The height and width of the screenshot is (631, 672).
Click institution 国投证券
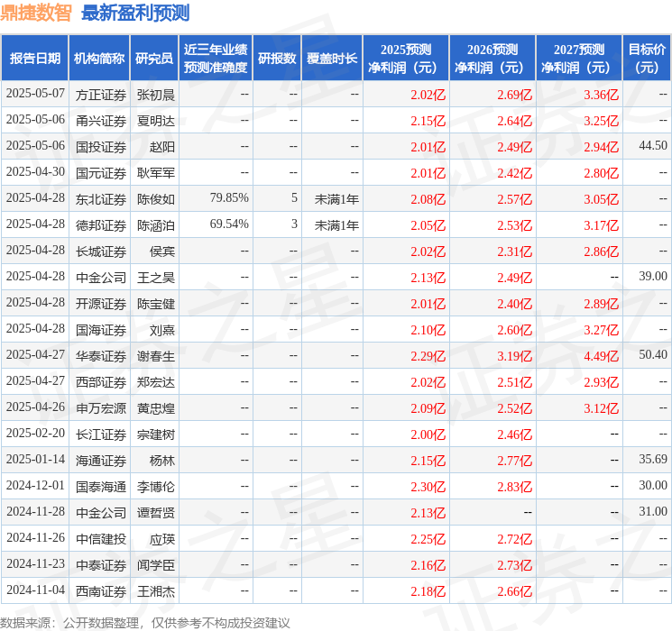(101, 147)
